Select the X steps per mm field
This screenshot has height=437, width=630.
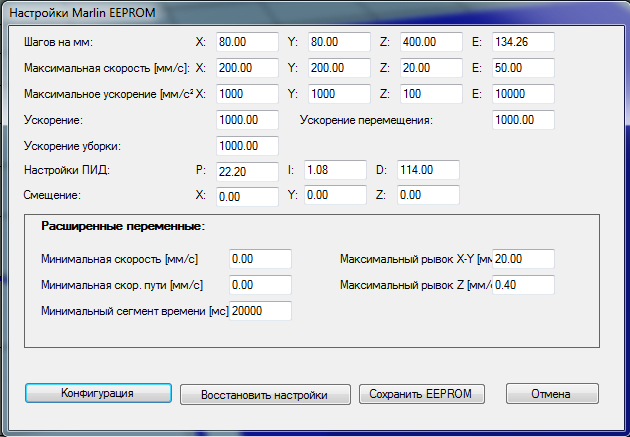click(x=246, y=42)
